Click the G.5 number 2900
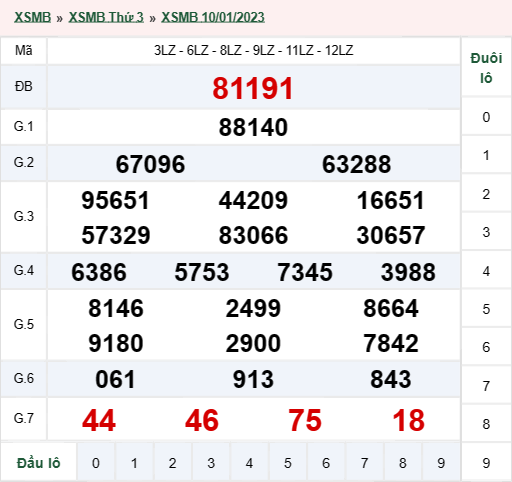Viewport: 512px width, 482px height. pyautogui.click(x=253, y=343)
